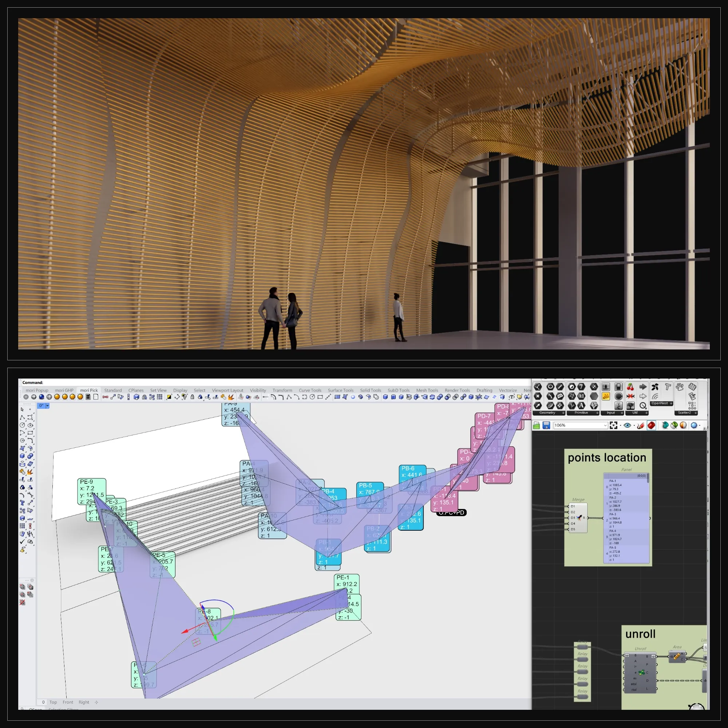Switch to the Front viewport tab
The width and height of the screenshot is (728, 728).
coord(68,702)
